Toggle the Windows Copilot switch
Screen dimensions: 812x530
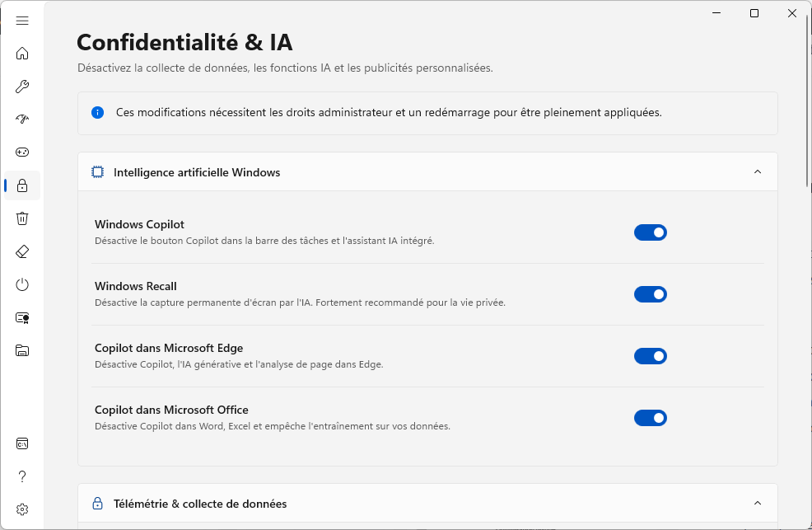[650, 232]
